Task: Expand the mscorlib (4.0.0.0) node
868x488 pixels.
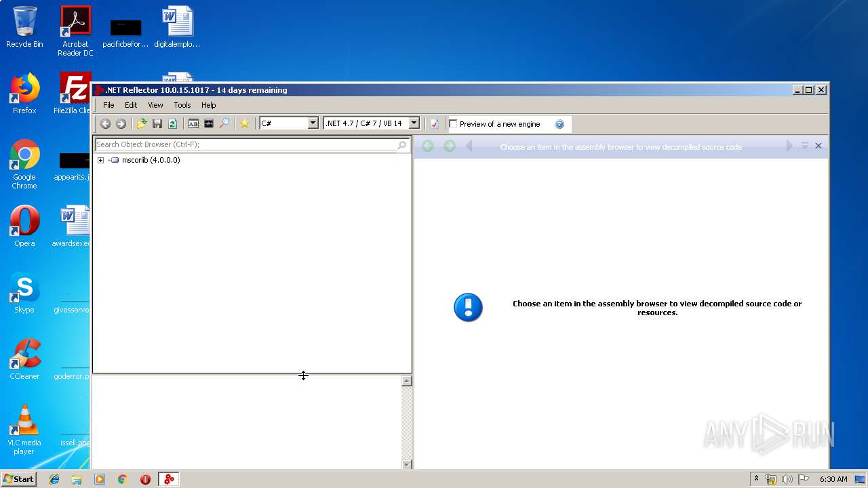Action: pyautogui.click(x=100, y=160)
